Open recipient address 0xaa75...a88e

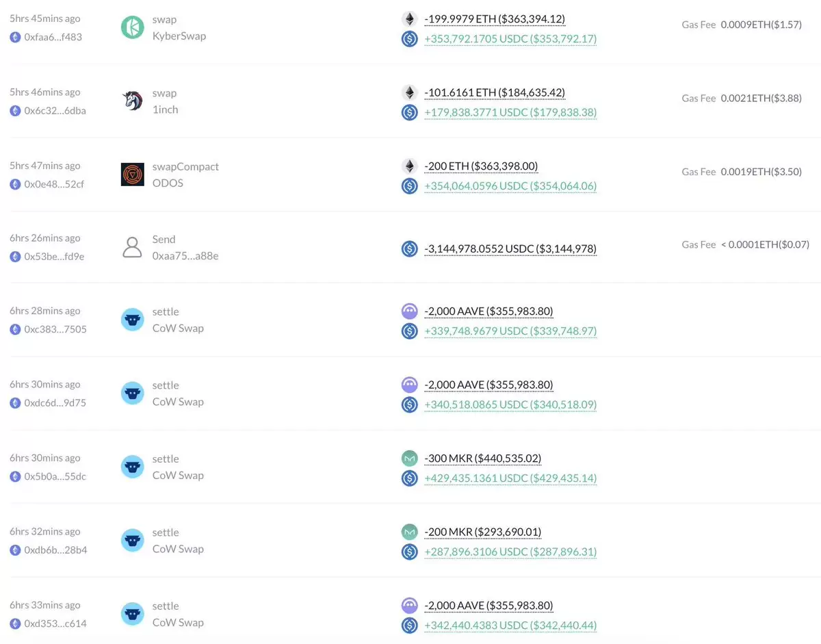click(185, 256)
